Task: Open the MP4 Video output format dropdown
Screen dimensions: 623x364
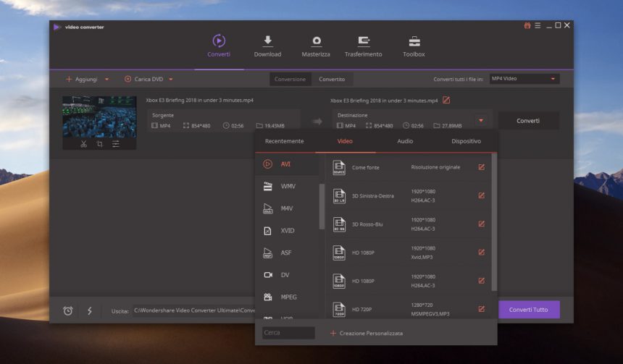Action: pos(524,79)
